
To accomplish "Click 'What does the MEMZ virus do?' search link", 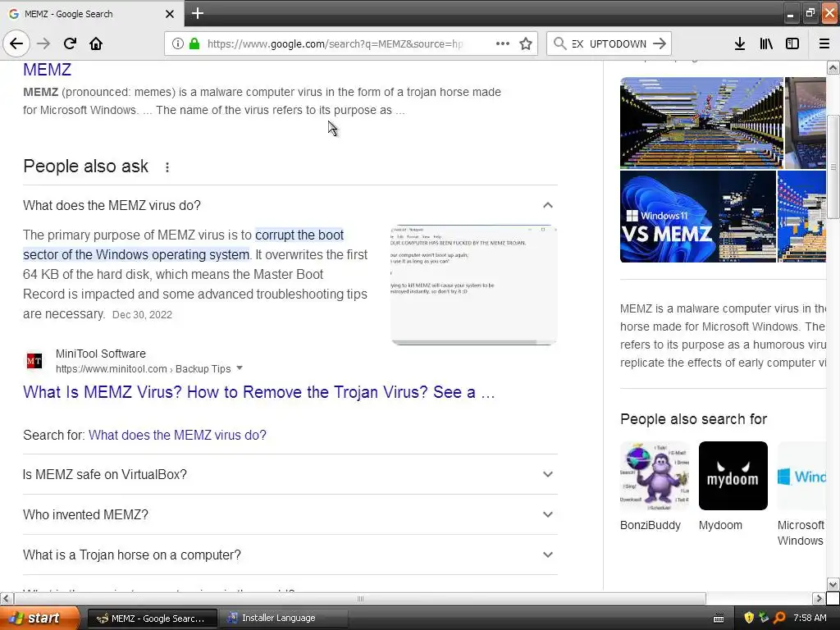I will click(x=177, y=435).
